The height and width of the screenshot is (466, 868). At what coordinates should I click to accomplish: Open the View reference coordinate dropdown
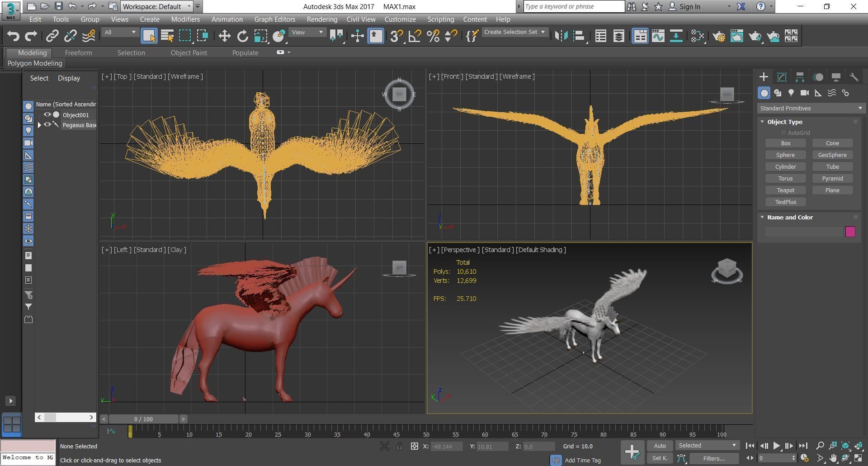click(307, 33)
